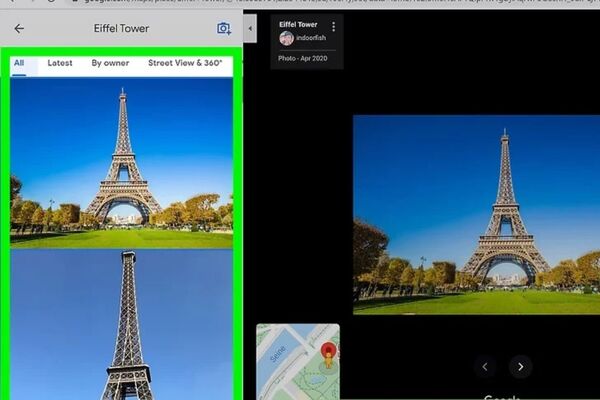The image size is (600, 400).
Task: Switch to the By owner tab
Action: tap(110, 63)
